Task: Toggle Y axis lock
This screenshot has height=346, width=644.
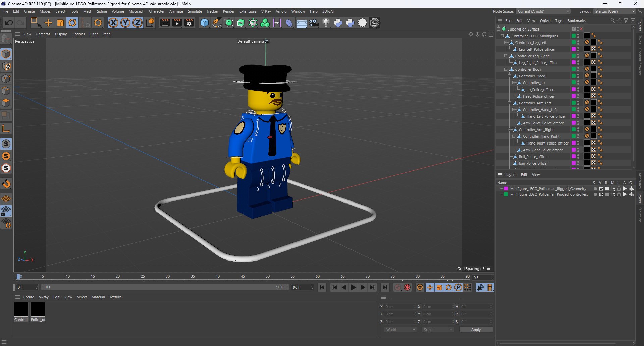Action: [125, 23]
